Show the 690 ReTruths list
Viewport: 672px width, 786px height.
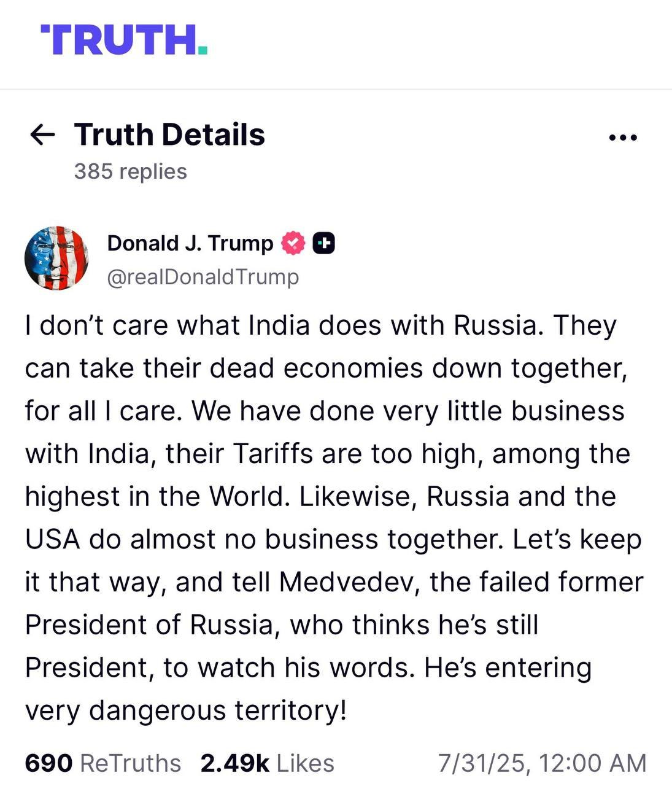coord(102,763)
